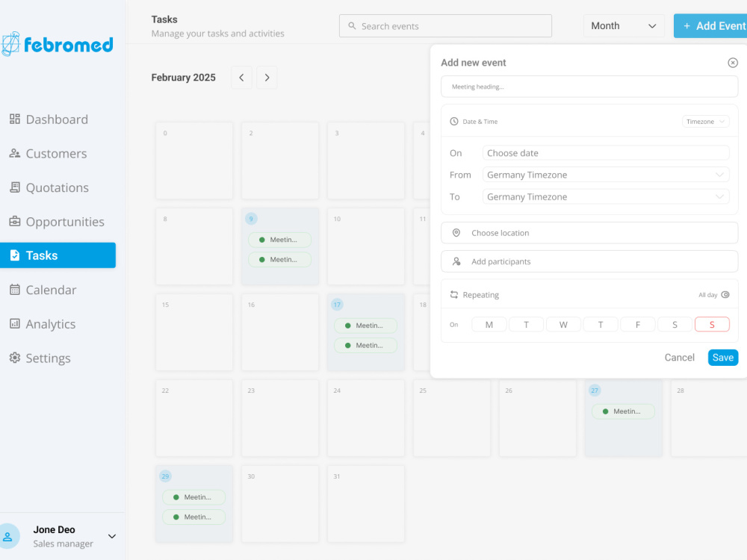Open the From Germany Timezone dropdown

tap(606, 175)
